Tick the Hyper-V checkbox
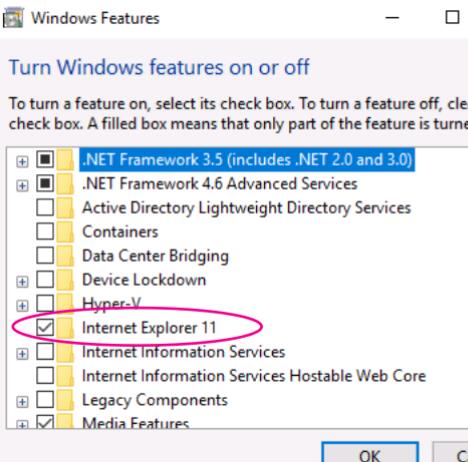The image size is (468, 462). tap(45, 303)
